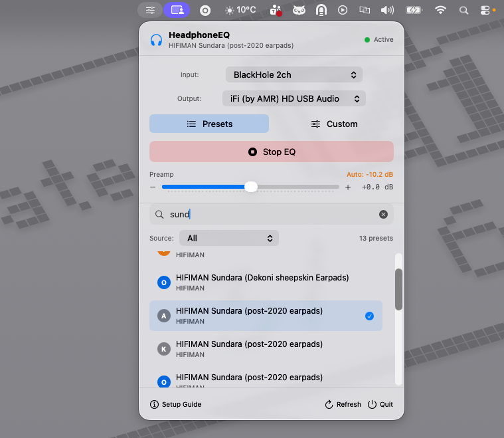Open the battery status menu

pos(414,10)
